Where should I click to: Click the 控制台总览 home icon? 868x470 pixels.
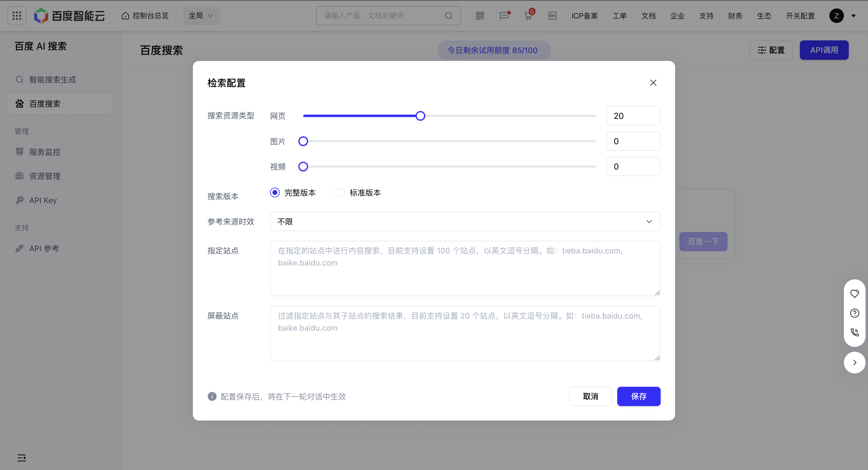(126, 15)
